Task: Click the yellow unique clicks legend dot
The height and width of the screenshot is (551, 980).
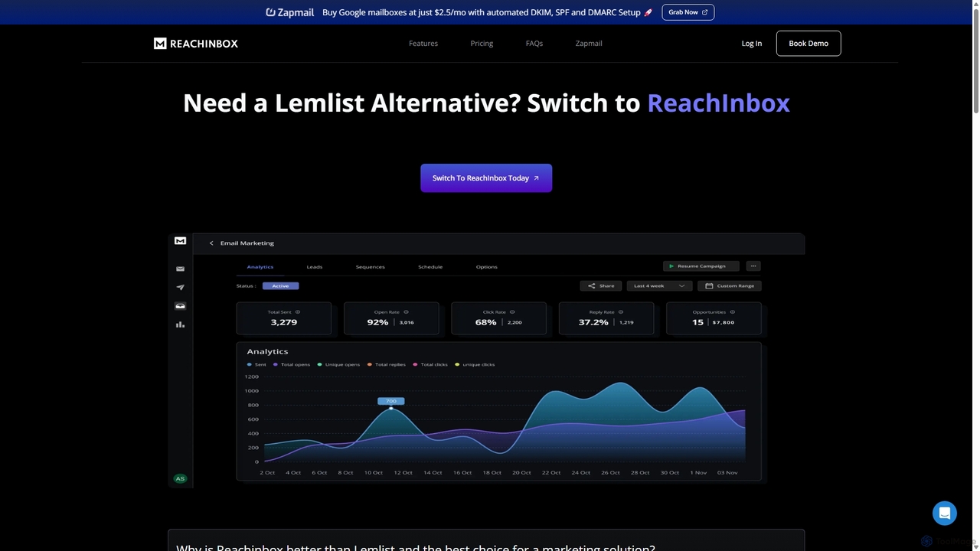Action: click(x=457, y=364)
